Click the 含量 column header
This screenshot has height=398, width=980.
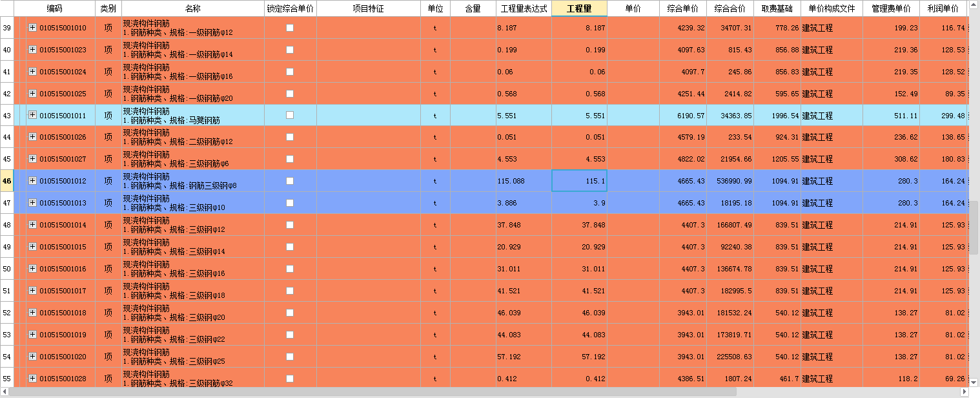473,8
